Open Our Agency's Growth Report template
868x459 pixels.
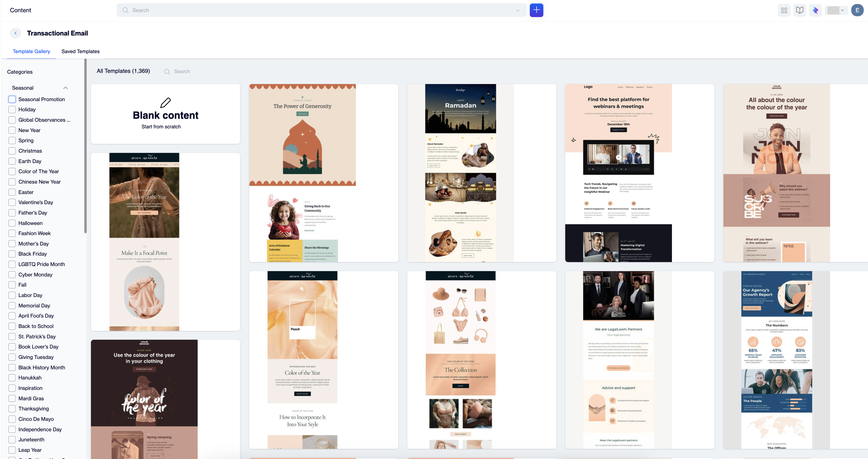pyautogui.click(x=795, y=360)
